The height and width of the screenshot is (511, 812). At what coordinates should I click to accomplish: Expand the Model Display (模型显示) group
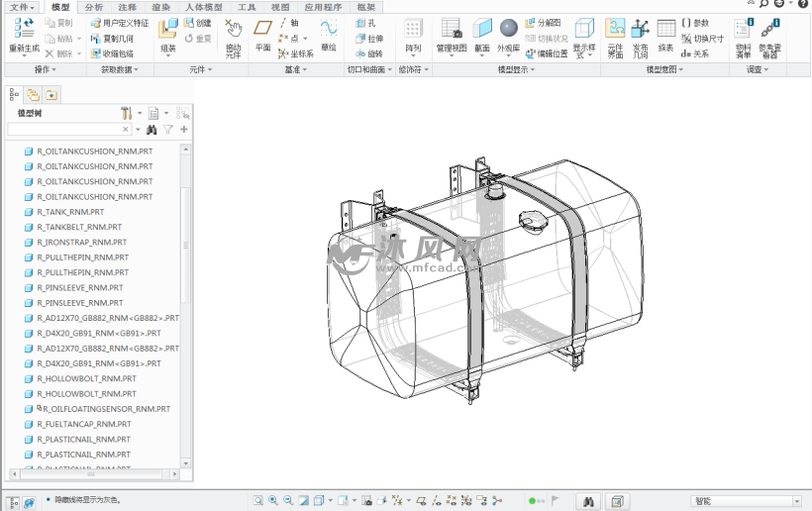(516, 69)
